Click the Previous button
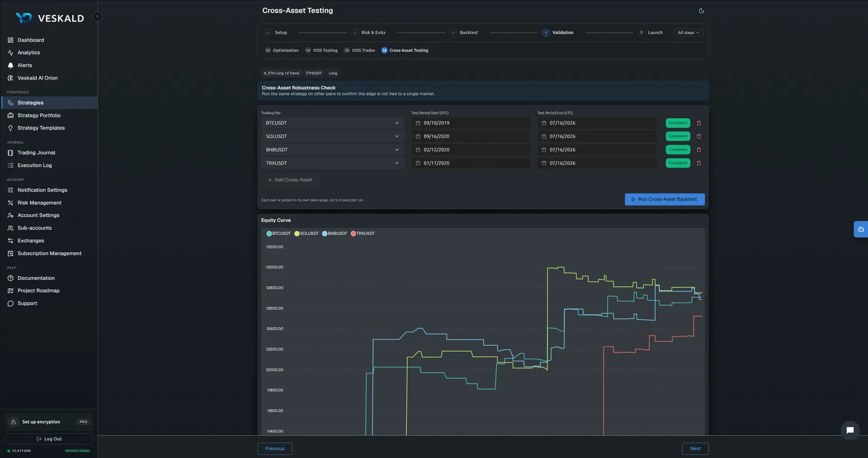 click(x=275, y=449)
